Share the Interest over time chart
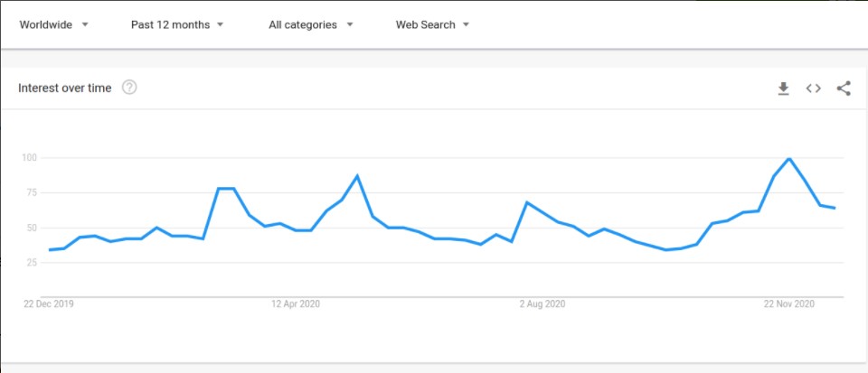This screenshot has height=373, width=868. coord(844,89)
